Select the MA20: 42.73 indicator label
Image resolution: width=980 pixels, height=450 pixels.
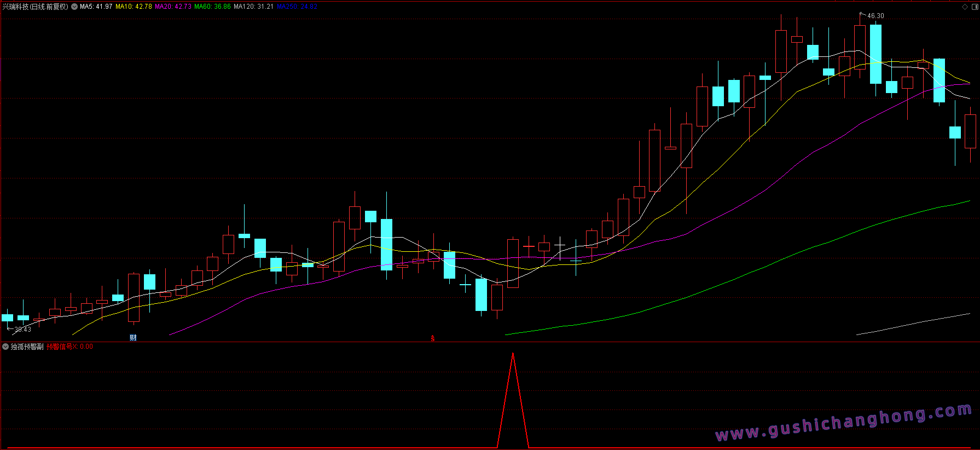pyautogui.click(x=173, y=7)
